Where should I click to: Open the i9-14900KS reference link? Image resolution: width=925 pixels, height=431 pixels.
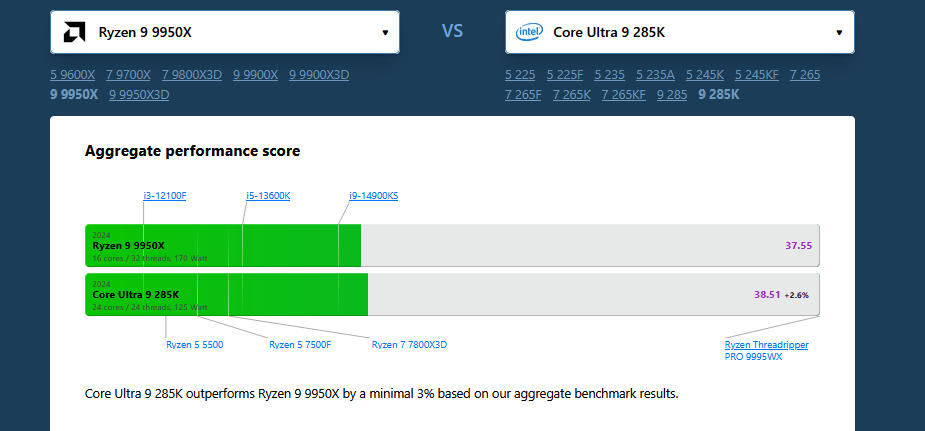point(373,196)
